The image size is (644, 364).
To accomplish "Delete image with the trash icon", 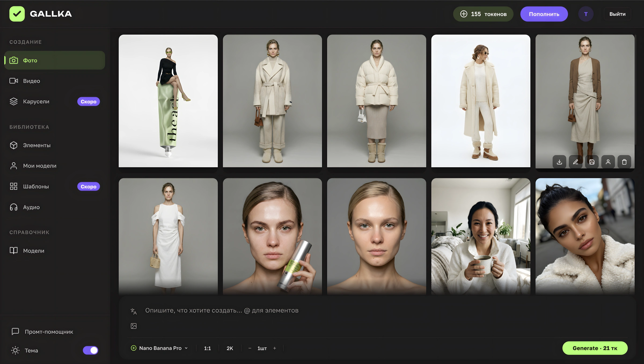I will click(x=624, y=162).
